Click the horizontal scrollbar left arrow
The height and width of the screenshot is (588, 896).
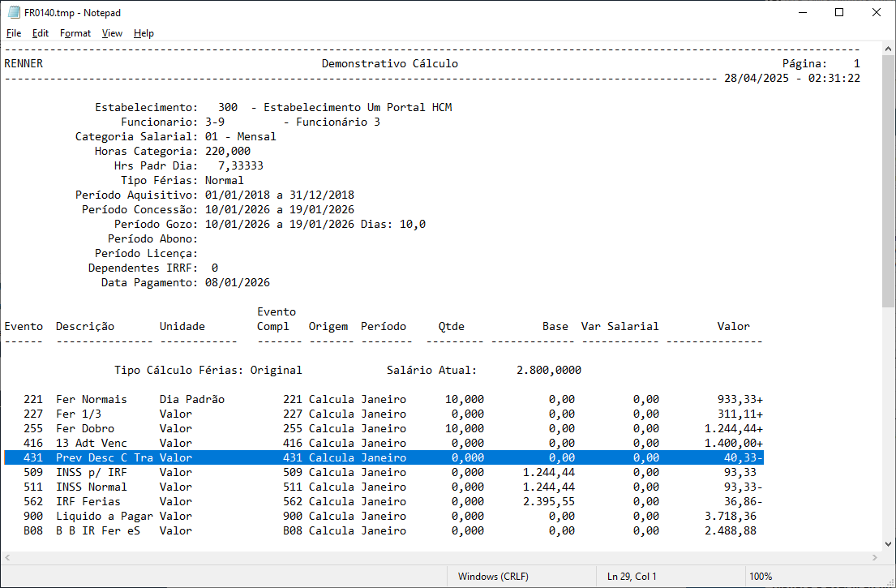tap(7, 558)
